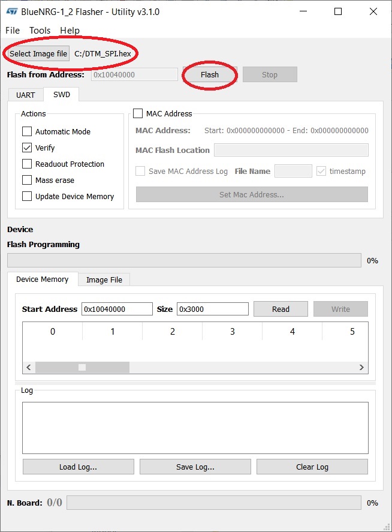
Task: Click inside the Log text area
Action: (x=195, y=428)
